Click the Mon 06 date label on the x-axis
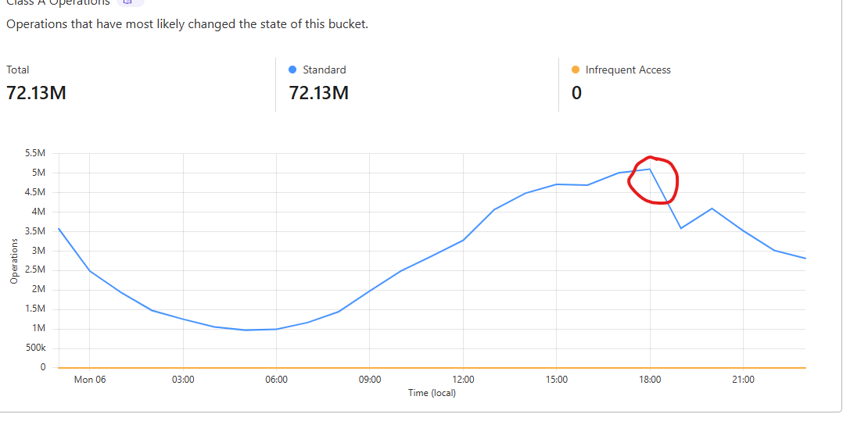 (90, 380)
